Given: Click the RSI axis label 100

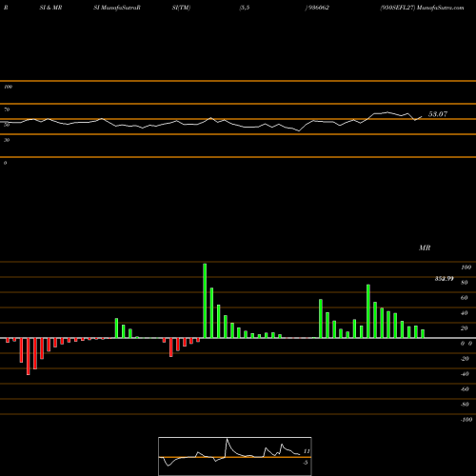Looking at the screenshot, I should coord(8,87).
